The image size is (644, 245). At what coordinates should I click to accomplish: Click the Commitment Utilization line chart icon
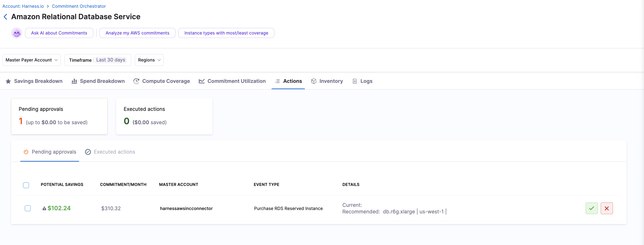tap(201, 81)
